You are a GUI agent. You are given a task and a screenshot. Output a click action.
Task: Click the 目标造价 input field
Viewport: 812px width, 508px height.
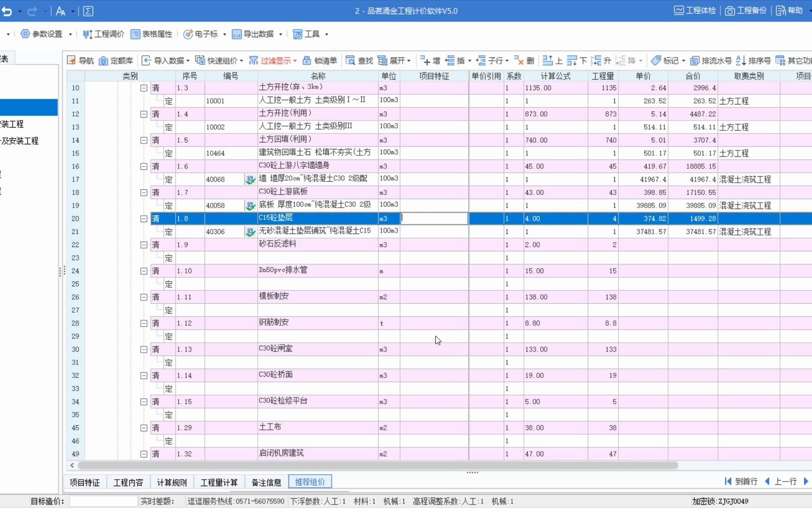[x=103, y=501]
